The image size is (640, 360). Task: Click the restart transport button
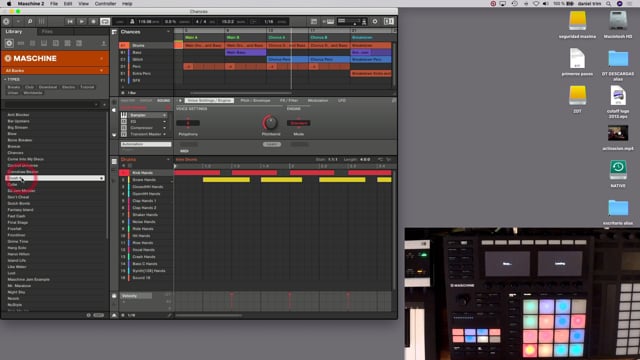(70, 22)
